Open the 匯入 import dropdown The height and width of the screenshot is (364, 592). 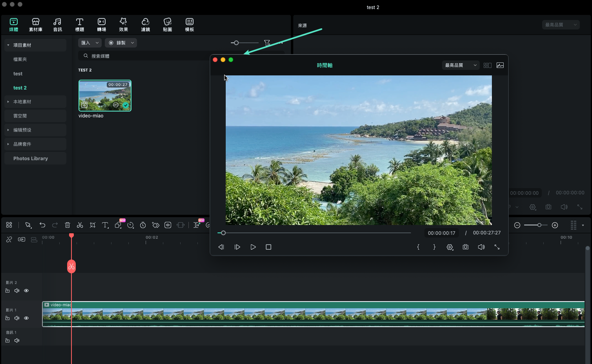point(90,43)
